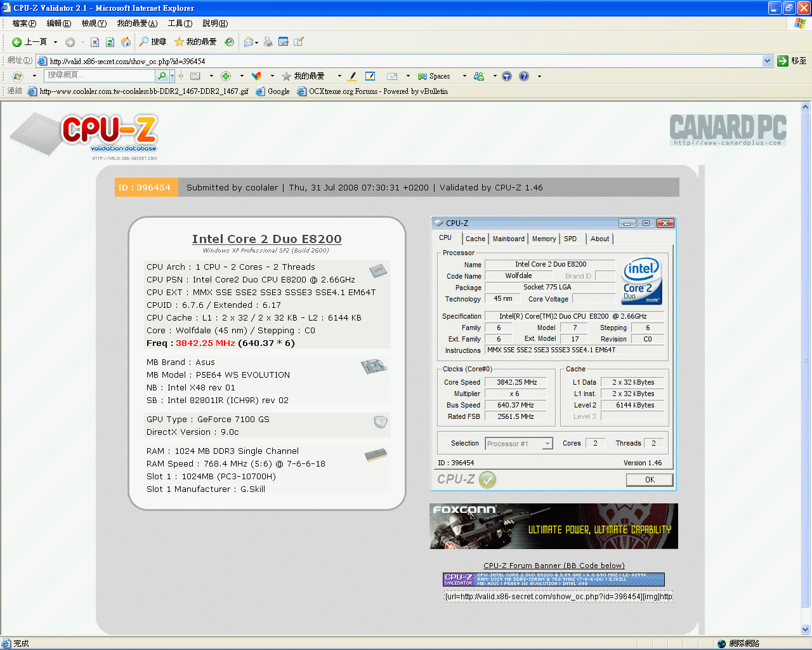Click inside the address bar URL field

point(400,61)
